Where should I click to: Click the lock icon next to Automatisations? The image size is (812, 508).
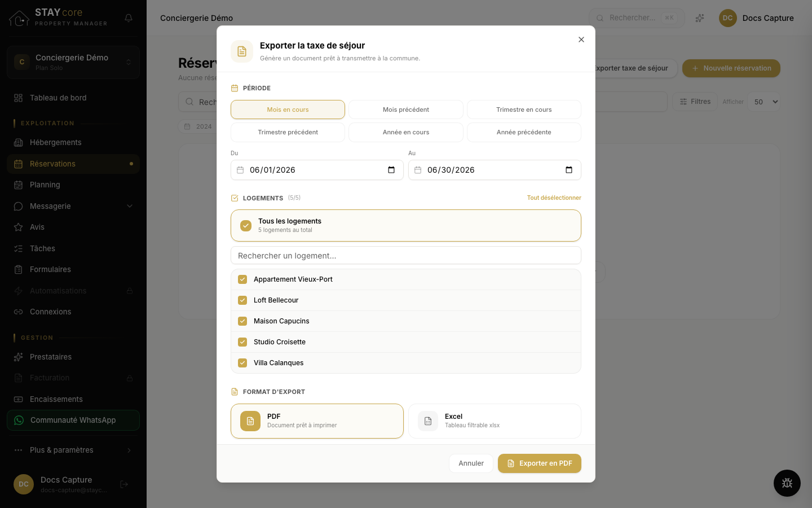(x=130, y=291)
